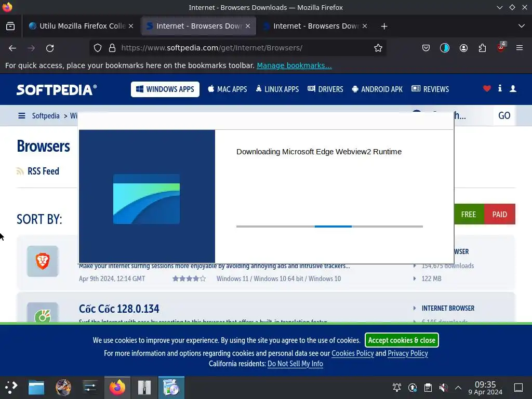Open the KDE application launcher

click(x=11, y=388)
